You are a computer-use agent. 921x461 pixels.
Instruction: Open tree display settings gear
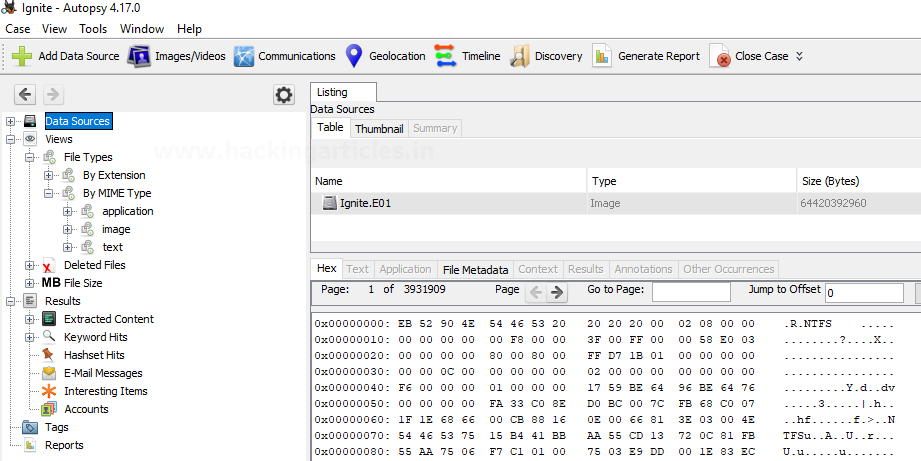[284, 95]
